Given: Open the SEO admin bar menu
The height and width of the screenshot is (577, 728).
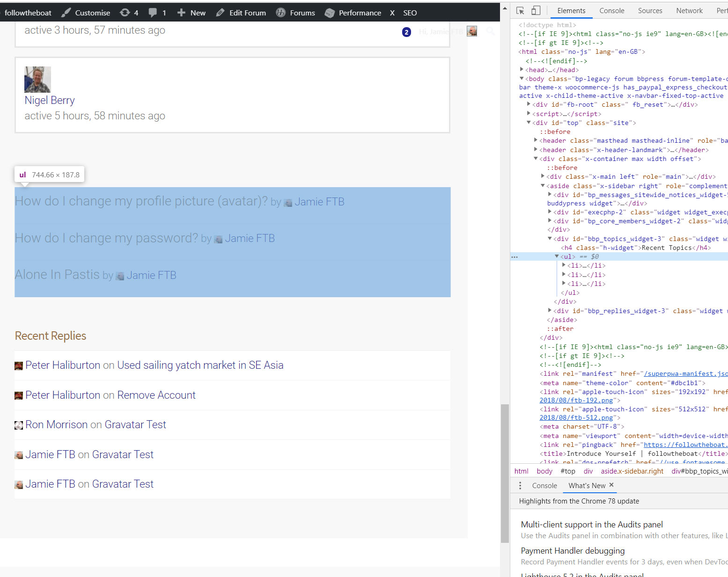Looking at the screenshot, I should [410, 13].
